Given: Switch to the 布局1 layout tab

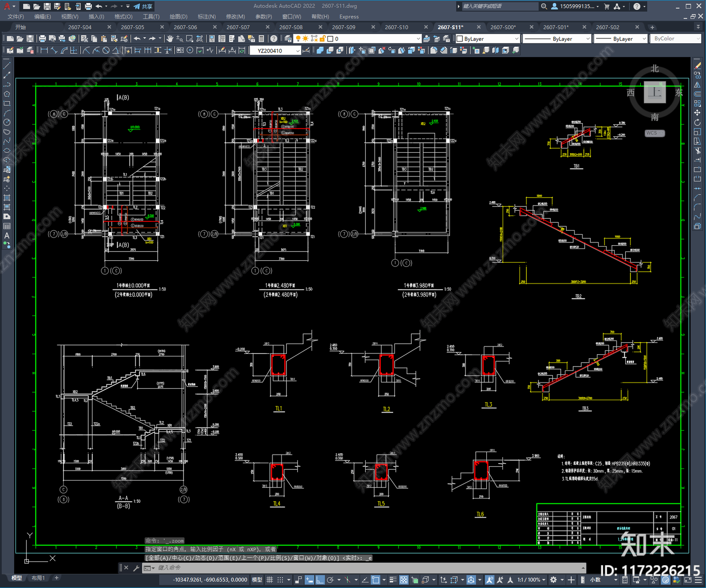Looking at the screenshot, I should click(x=38, y=578).
